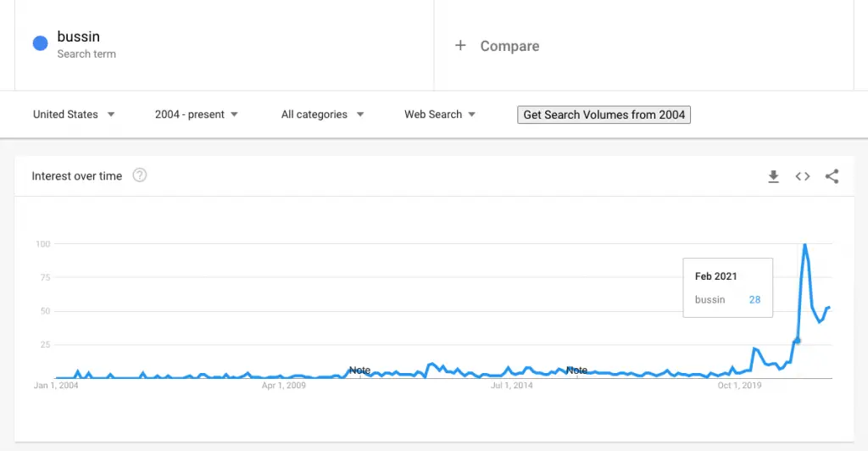Open the Web Search type dropdown
The height and width of the screenshot is (451, 868).
click(440, 114)
